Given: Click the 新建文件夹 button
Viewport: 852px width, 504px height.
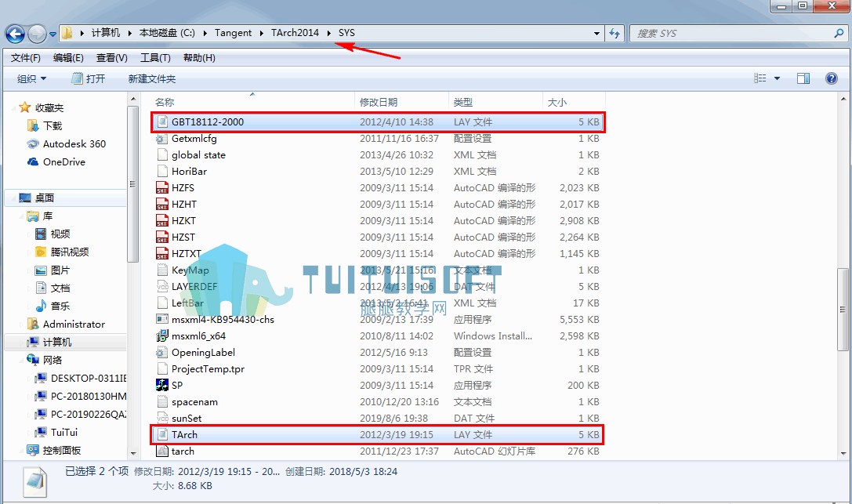Looking at the screenshot, I should click(x=152, y=78).
